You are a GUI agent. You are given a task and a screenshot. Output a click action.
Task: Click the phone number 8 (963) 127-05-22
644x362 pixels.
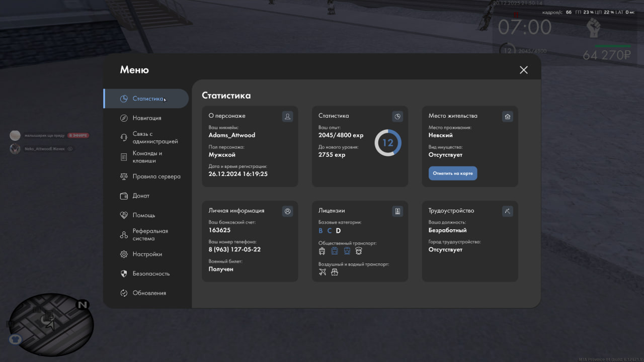click(x=234, y=249)
